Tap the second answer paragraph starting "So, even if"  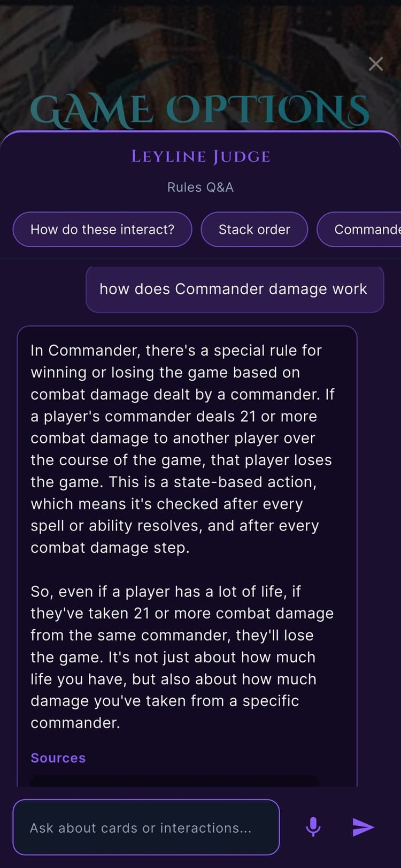coord(182,657)
